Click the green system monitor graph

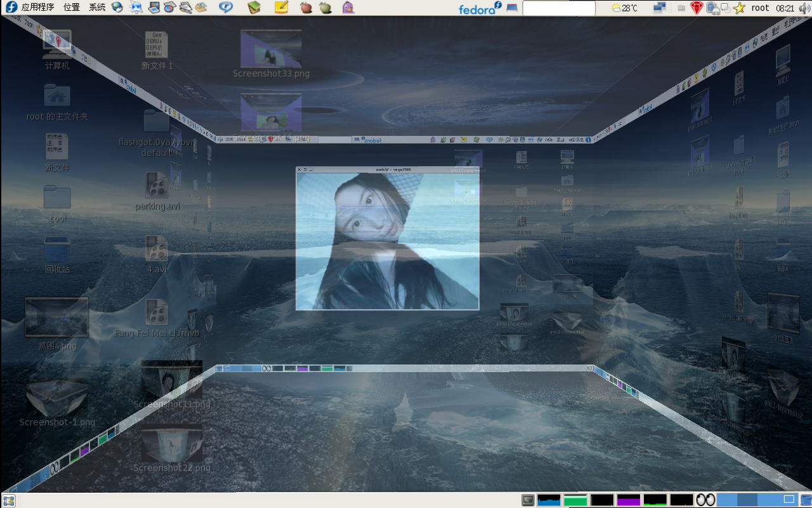point(575,500)
